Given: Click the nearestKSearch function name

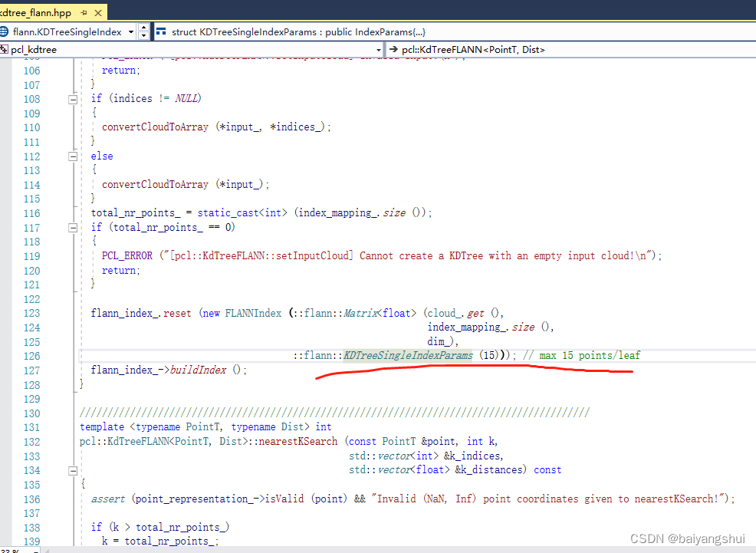Looking at the screenshot, I should pyautogui.click(x=298, y=442).
